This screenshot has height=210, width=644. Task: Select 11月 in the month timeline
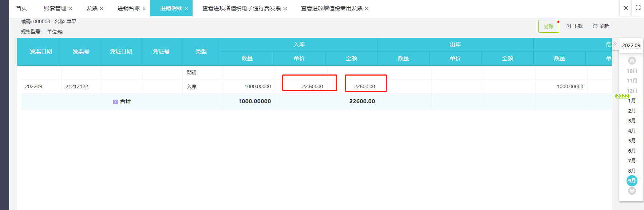click(632, 81)
